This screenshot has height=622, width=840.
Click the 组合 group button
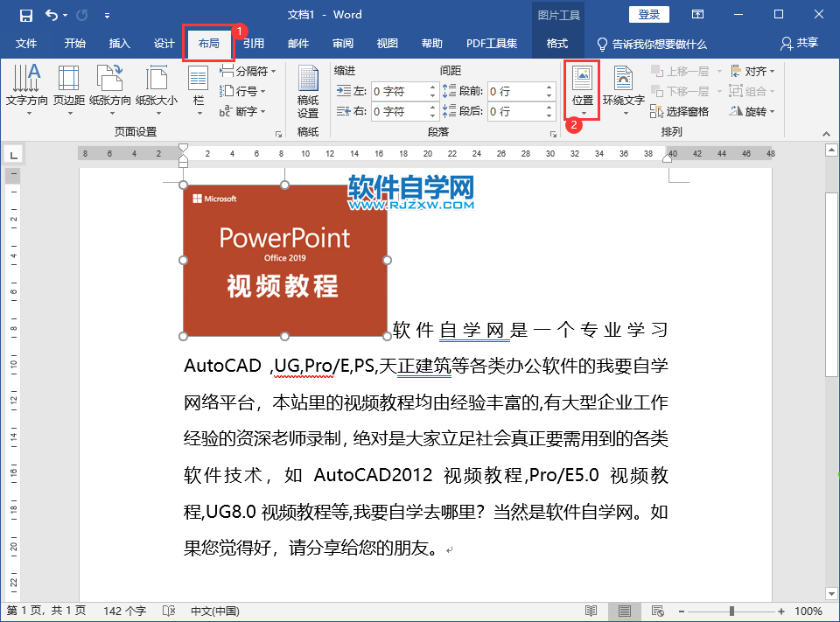752,91
